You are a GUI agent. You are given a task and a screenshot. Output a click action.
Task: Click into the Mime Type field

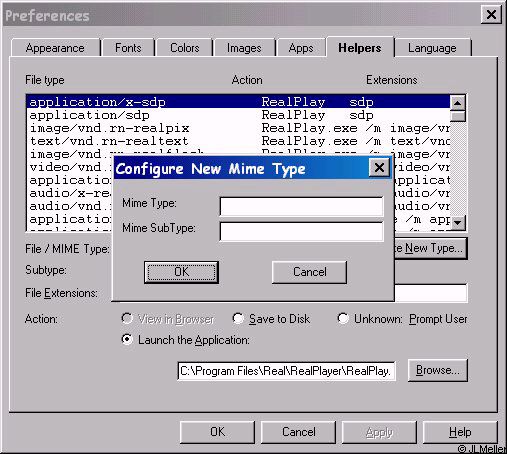point(301,206)
